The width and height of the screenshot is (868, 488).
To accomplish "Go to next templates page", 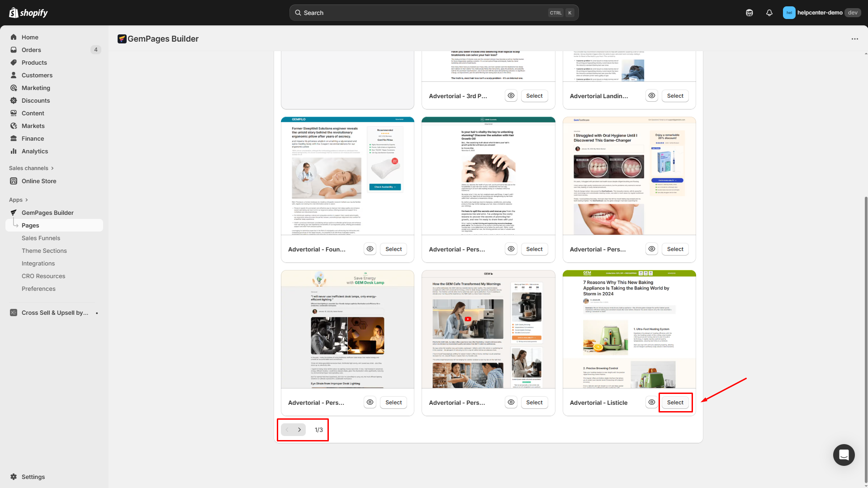I will point(299,430).
